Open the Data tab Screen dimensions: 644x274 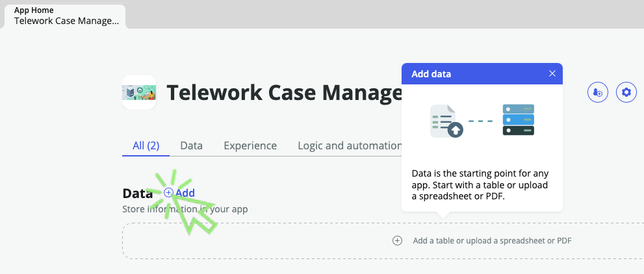click(x=191, y=145)
